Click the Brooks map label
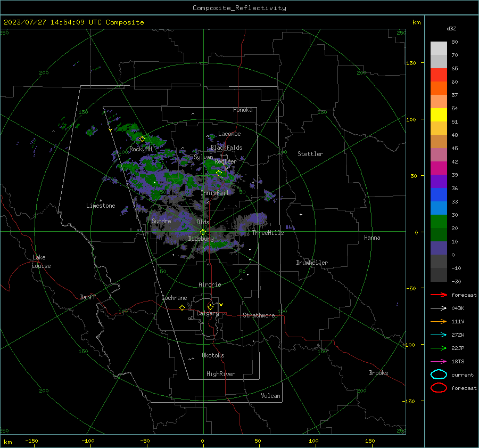Viewport: 479px width, 448px height. click(x=378, y=373)
